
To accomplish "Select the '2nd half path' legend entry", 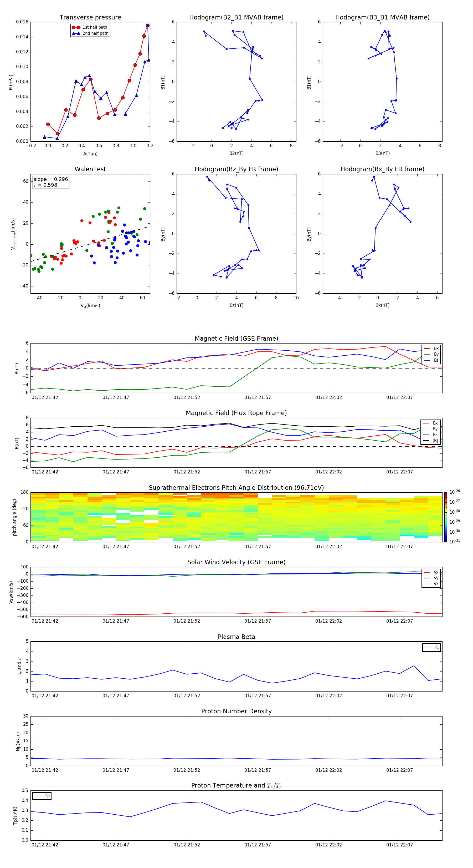I will (90, 33).
